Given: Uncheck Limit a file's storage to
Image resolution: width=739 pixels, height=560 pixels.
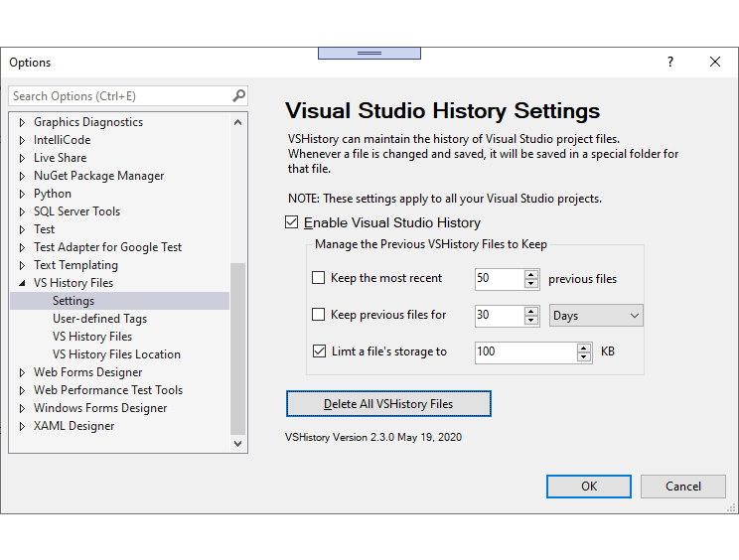Looking at the screenshot, I should 319,350.
